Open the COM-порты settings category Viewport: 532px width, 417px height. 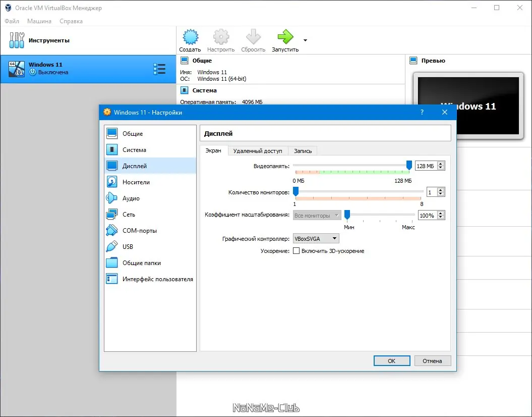[150, 231]
